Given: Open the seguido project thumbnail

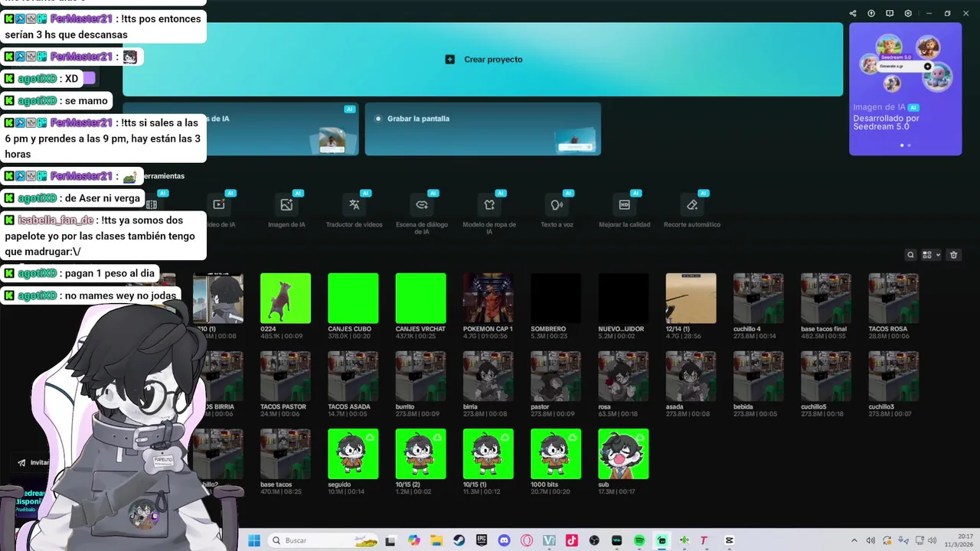Looking at the screenshot, I should coord(353,454).
